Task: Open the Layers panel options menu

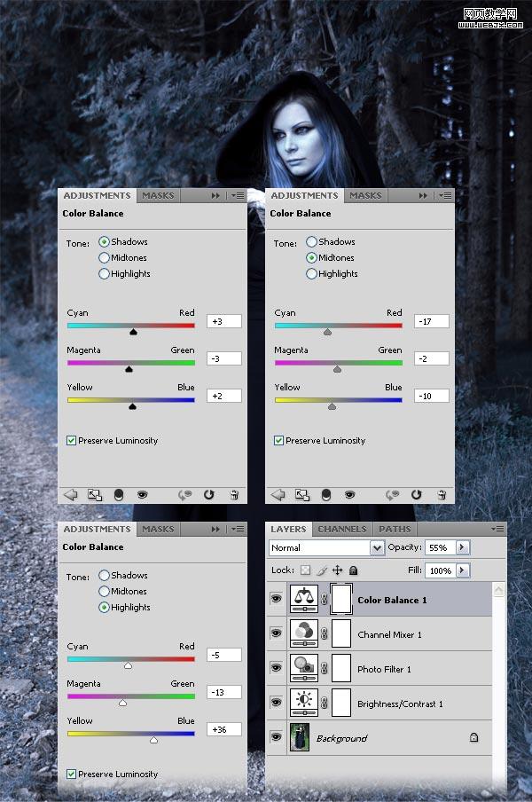Action: pyautogui.click(x=497, y=530)
